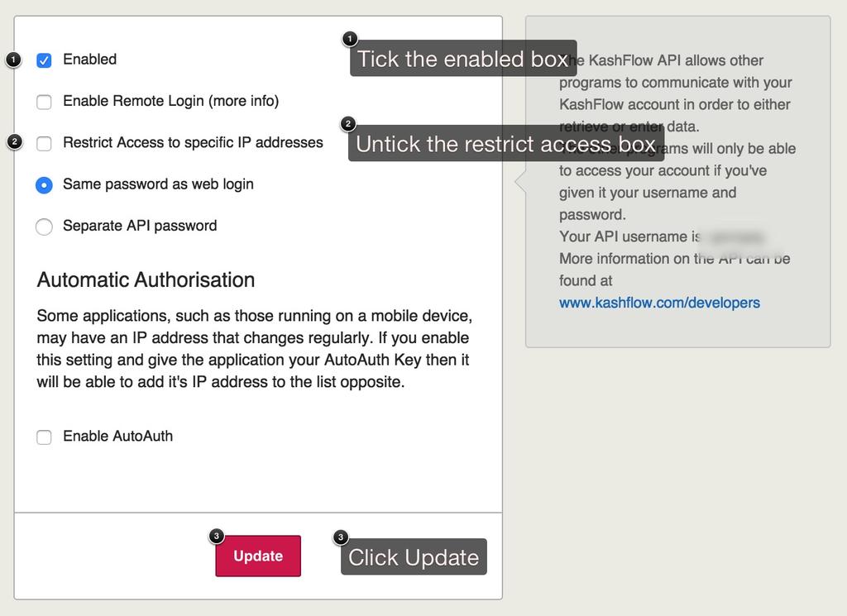
Task: Select Same password as web login
Action: point(45,185)
